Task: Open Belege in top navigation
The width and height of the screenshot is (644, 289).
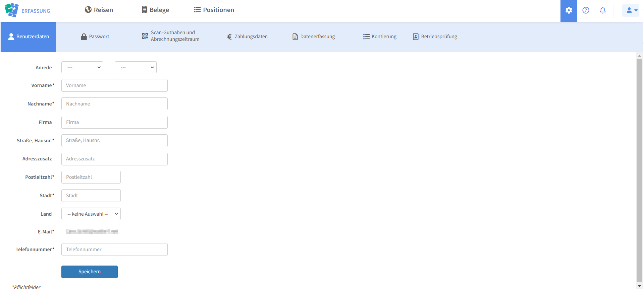Action: (155, 10)
